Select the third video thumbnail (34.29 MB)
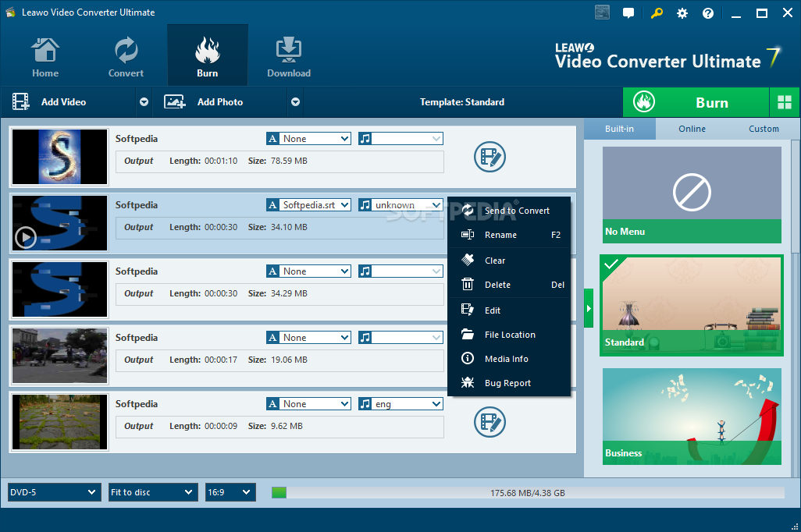 60,289
